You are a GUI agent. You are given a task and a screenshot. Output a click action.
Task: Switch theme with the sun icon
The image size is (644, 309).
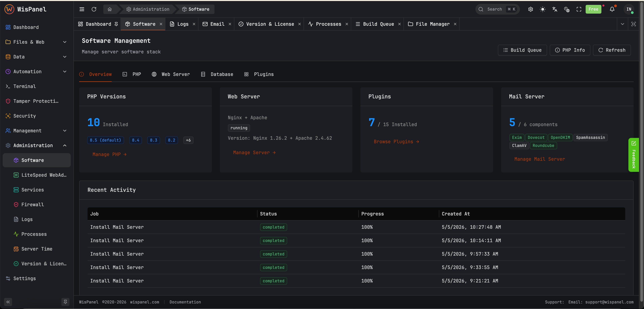point(543,9)
